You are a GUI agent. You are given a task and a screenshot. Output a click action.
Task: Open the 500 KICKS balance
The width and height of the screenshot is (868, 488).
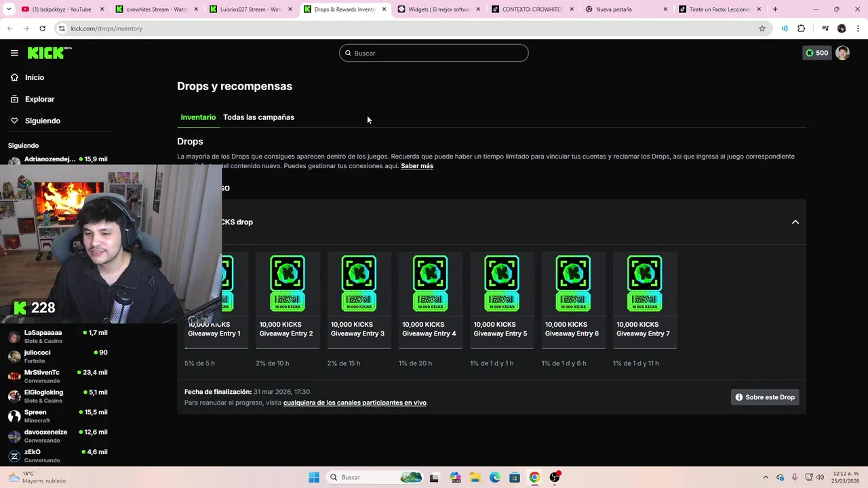[816, 53]
